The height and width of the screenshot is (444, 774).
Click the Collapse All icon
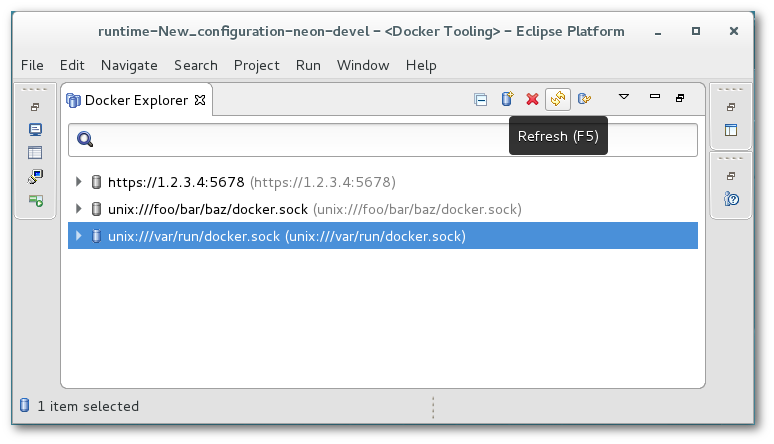[x=481, y=98]
